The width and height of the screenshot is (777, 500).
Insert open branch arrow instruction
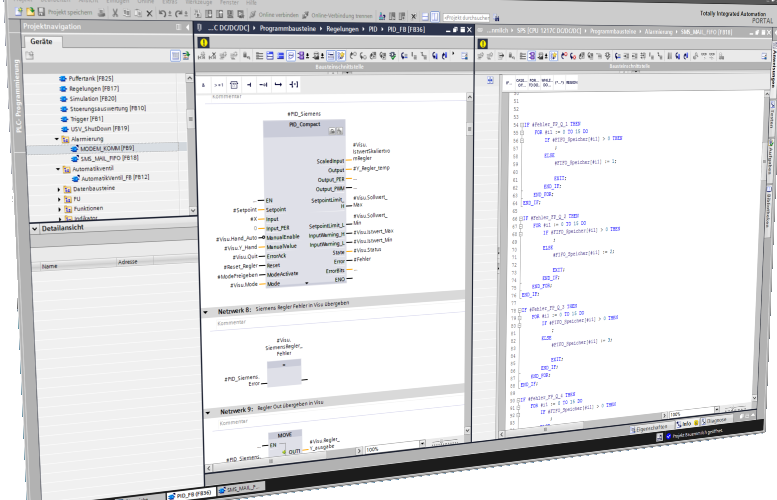(x=278, y=85)
